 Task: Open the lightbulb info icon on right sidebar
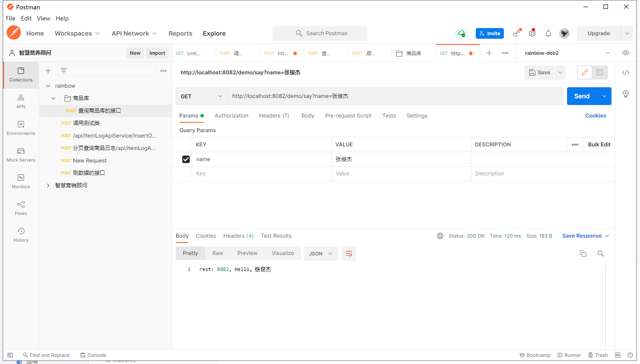coord(626,93)
